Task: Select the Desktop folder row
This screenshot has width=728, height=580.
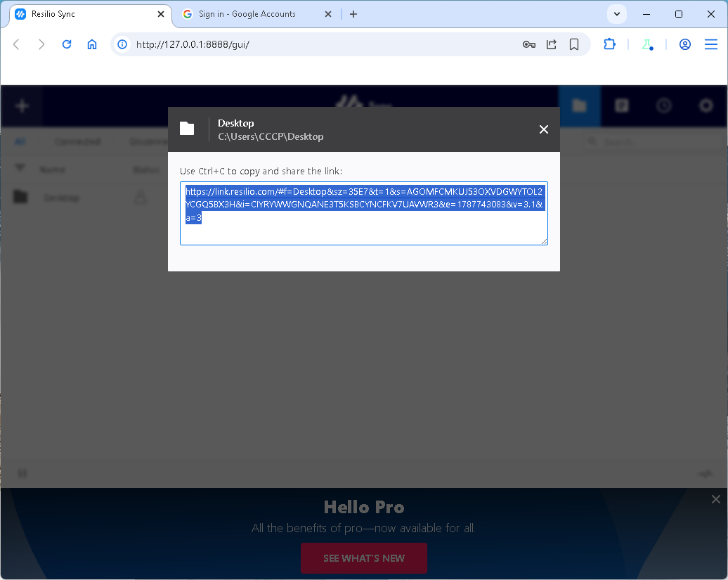Action: pyautogui.click(x=363, y=198)
